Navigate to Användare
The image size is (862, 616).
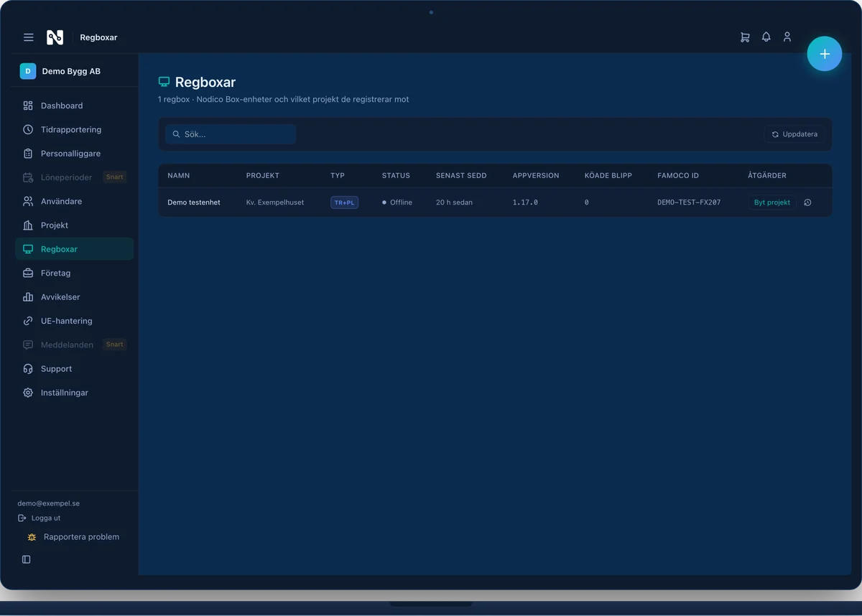74,201
